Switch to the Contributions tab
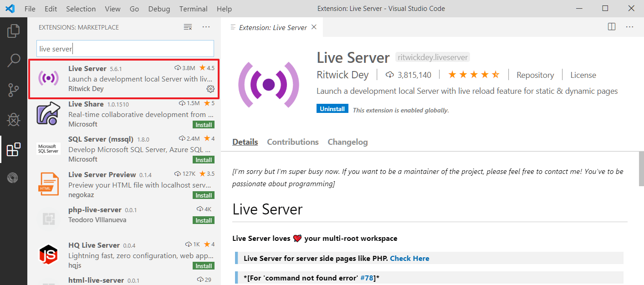 (x=293, y=142)
